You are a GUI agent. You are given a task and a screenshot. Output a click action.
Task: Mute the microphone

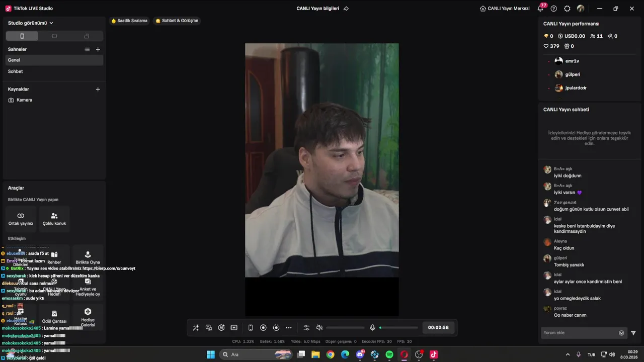click(372, 328)
